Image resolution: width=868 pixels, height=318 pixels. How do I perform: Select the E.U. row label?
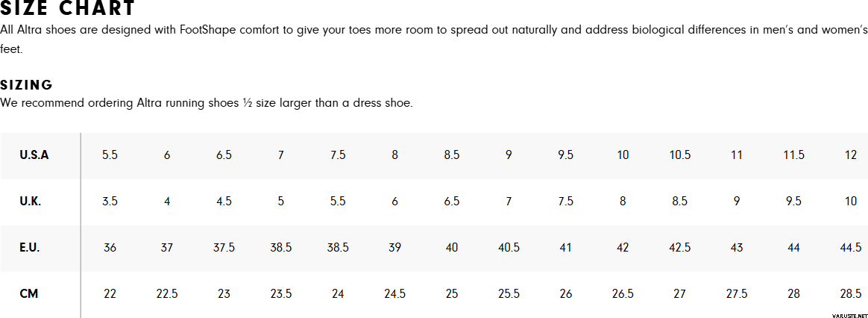[30, 248]
